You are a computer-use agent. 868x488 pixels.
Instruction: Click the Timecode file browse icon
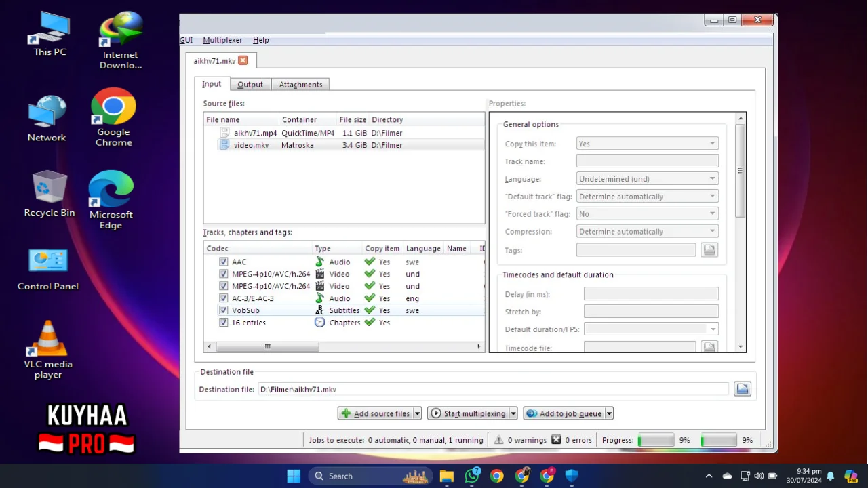709,347
